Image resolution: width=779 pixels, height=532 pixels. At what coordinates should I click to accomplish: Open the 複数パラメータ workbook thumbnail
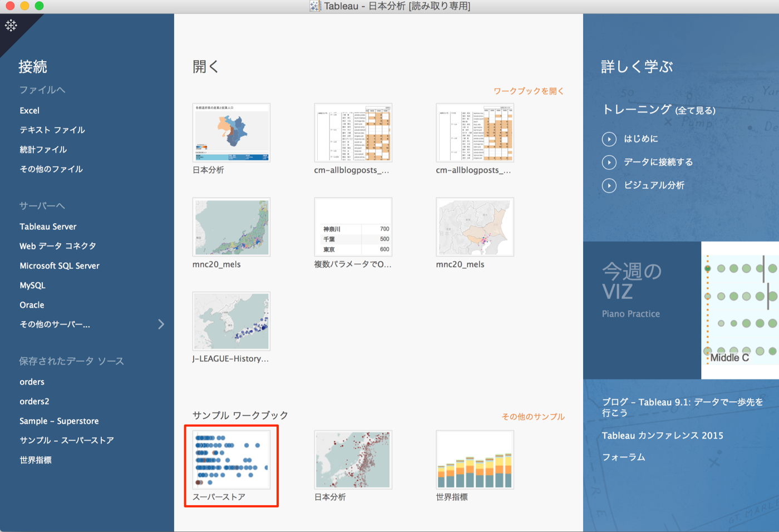point(353,227)
